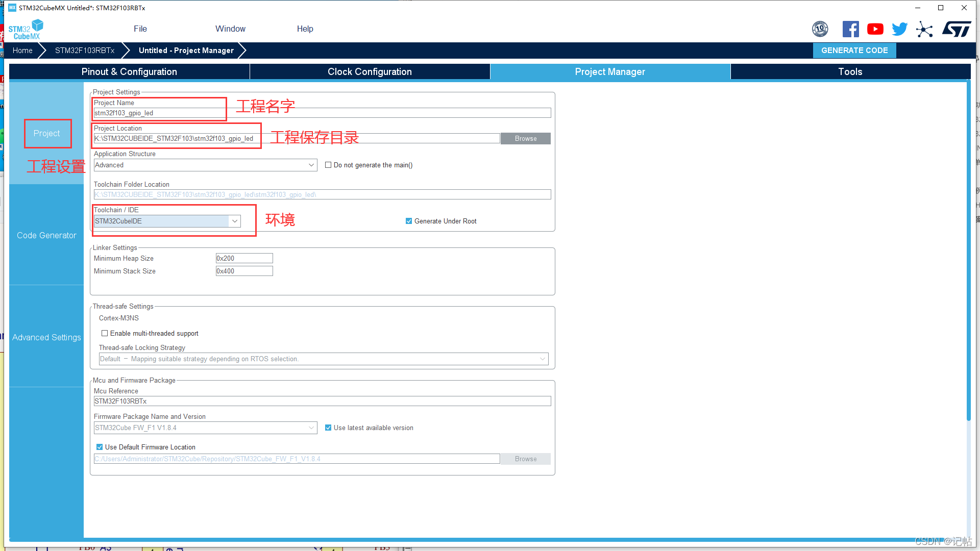Open the Facebook icon link
The width and height of the screenshot is (980, 551).
click(x=850, y=29)
